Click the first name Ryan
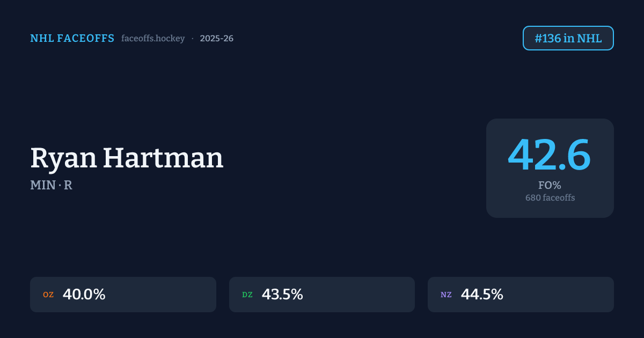644x338 pixels. [x=64, y=159]
